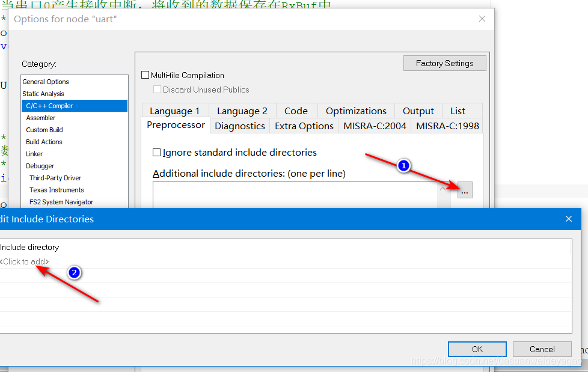Select Third-Party Driver category
This screenshot has height=372, width=588.
click(x=74, y=178)
